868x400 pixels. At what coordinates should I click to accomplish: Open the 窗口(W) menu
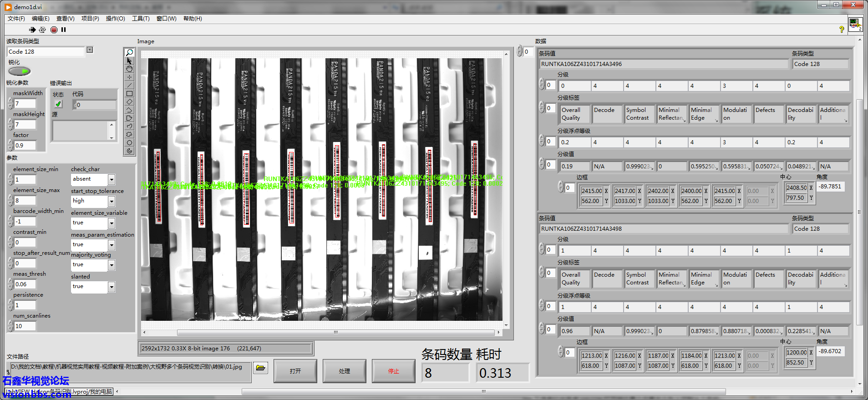click(166, 19)
